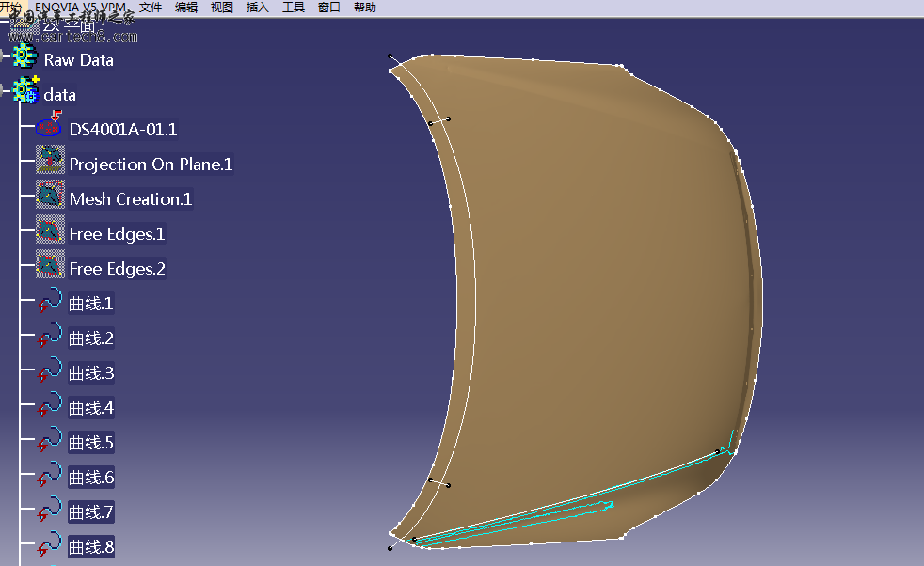This screenshot has height=566, width=924.
Task: Open the 文件 (File) menu
Action: (151, 7)
